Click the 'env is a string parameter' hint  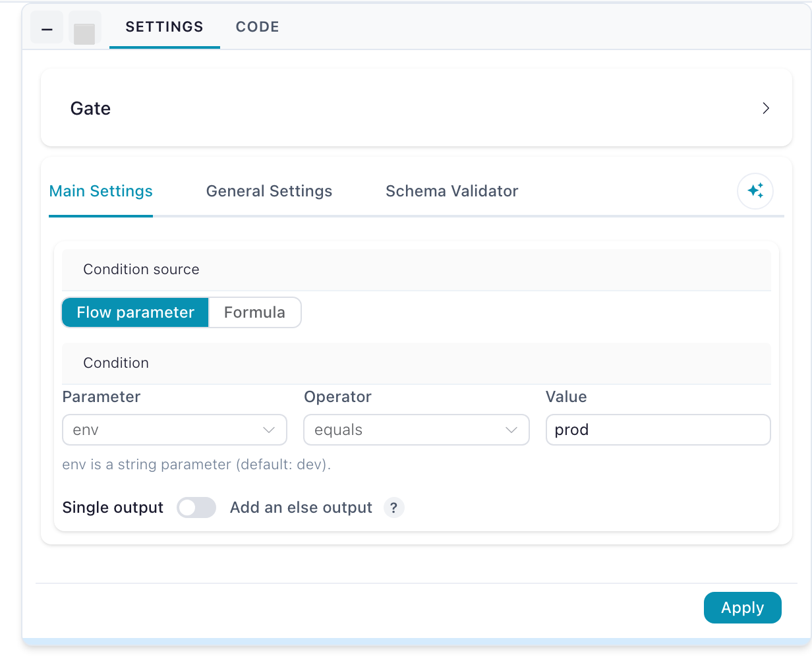[196, 465]
